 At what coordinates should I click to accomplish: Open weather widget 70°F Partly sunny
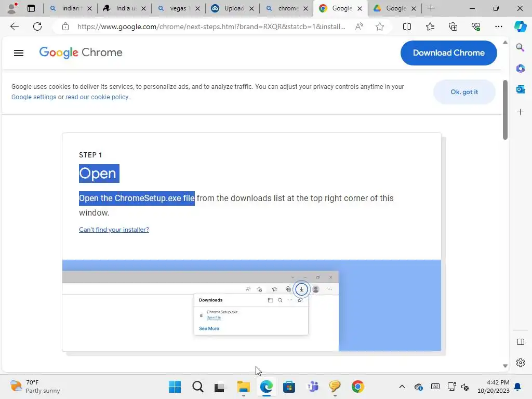[x=35, y=387]
